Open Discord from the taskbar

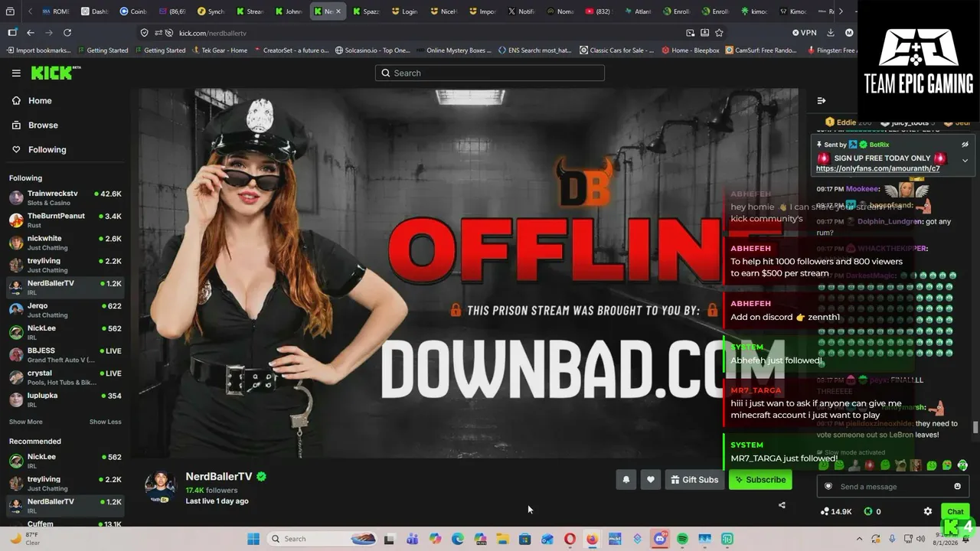tap(659, 539)
